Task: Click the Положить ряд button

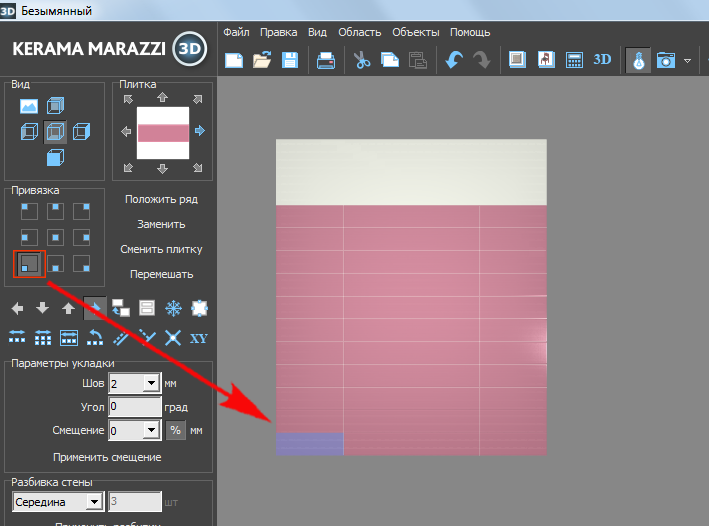Action: 161,199
